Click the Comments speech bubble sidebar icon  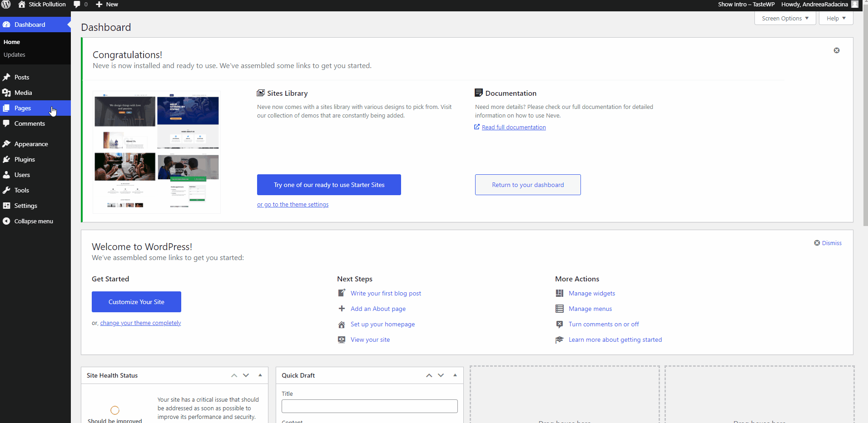(x=6, y=123)
